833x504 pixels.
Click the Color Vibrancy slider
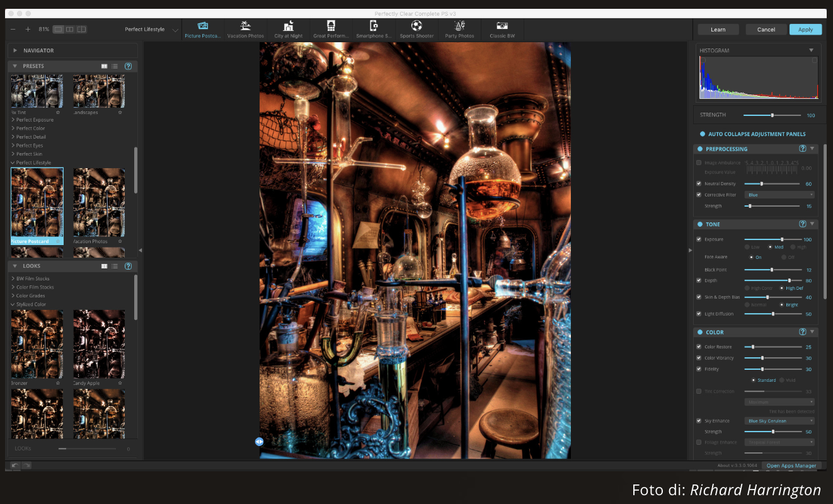click(x=773, y=358)
